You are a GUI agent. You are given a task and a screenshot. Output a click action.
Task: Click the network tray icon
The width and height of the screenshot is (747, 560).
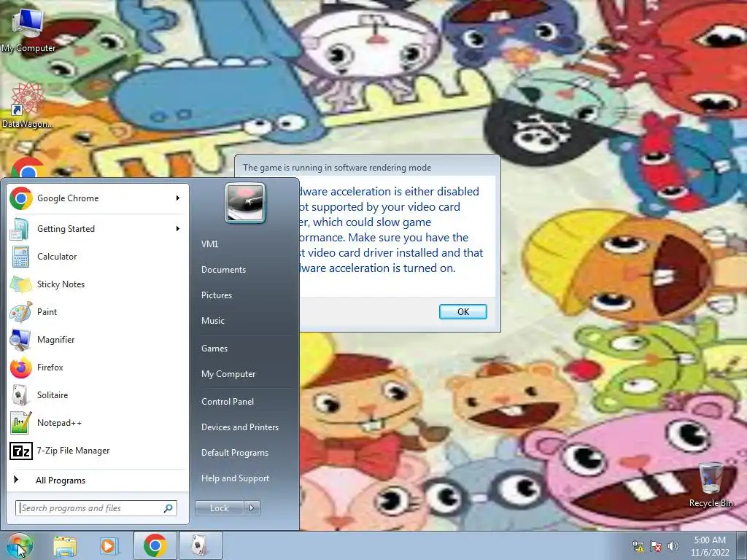coord(638,545)
